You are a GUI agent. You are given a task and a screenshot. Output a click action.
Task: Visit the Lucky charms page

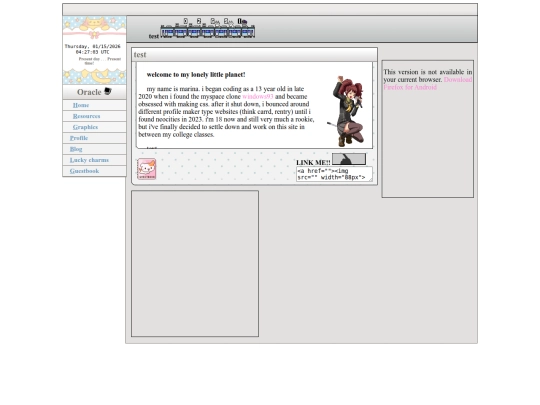pos(89,160)
